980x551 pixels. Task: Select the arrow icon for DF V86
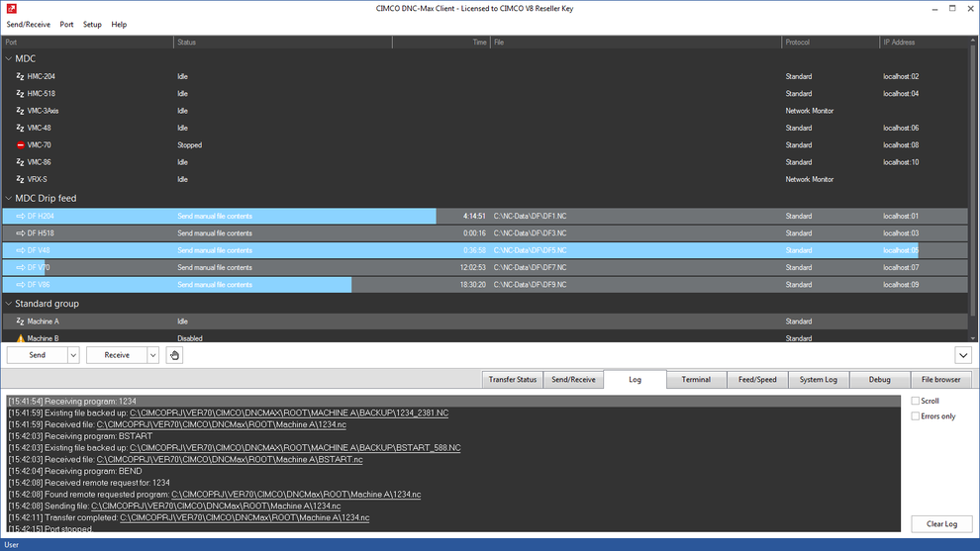pyautogui.click(x=20, y=284)
